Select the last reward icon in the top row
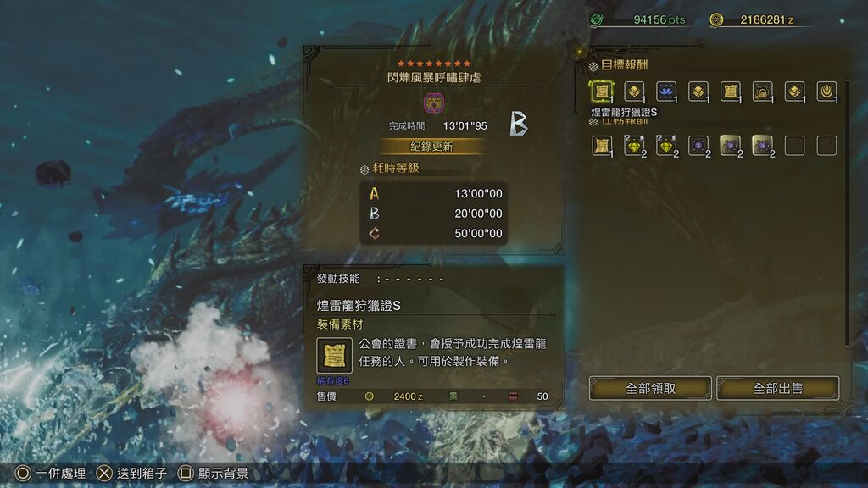This screenshot has height=488, width=868. (826, 91)
